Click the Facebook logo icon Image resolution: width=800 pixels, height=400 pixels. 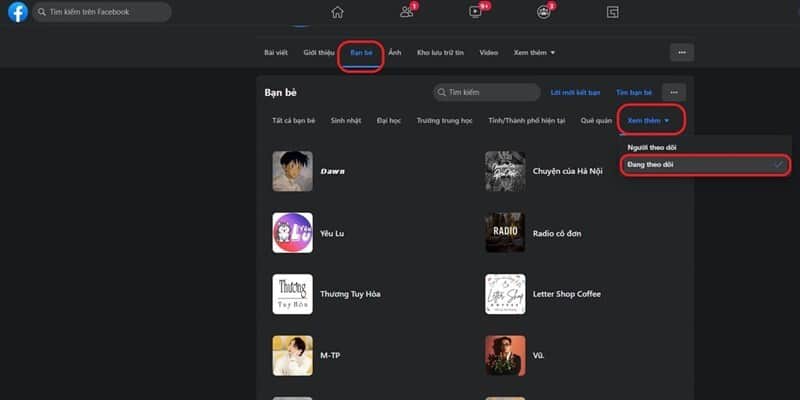click(x=17, y=12)
